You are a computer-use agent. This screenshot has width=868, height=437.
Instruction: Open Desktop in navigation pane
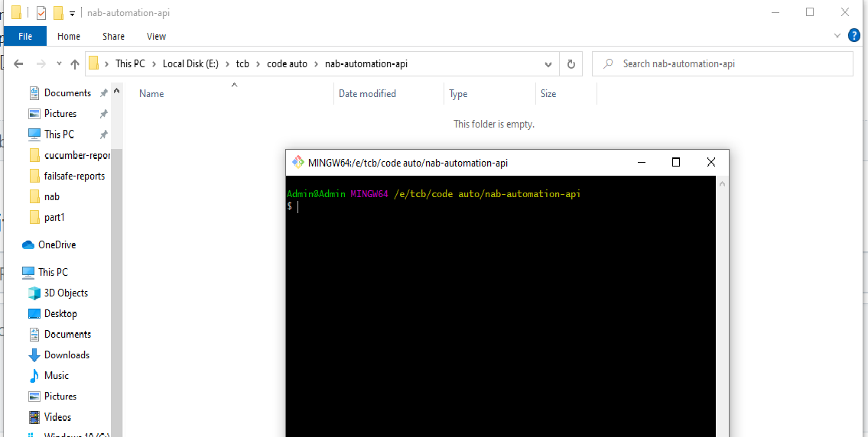point(60,314)
